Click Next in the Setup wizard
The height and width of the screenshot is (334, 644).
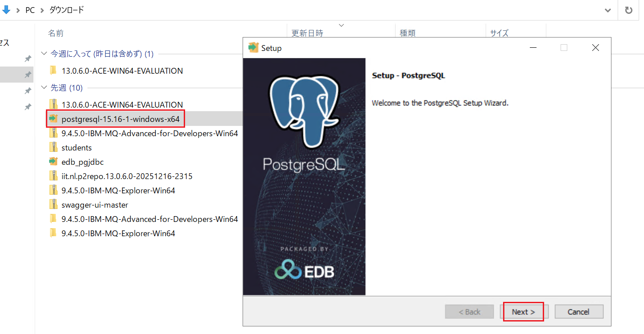[x=524, y=312]
